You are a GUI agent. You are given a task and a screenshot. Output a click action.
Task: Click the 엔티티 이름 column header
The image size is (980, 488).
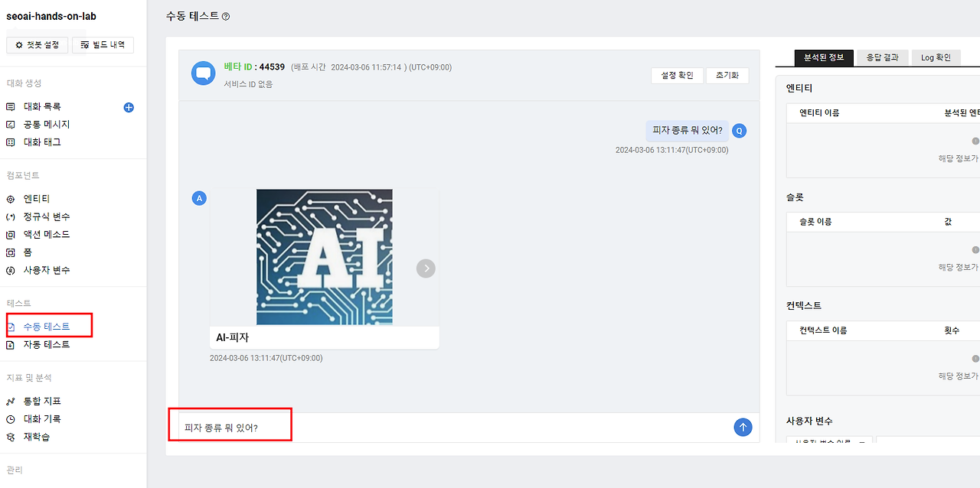pyautogui.click(x=819, y=112)
